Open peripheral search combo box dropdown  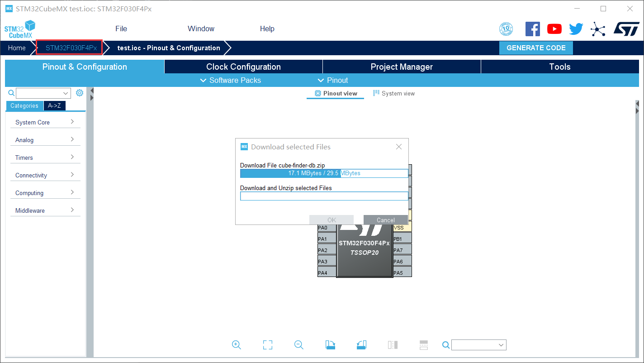point(66,93)
